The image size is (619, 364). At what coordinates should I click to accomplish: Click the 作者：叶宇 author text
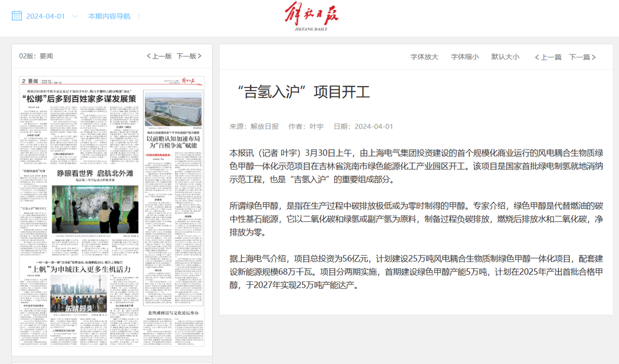click(x=306, y=126)
